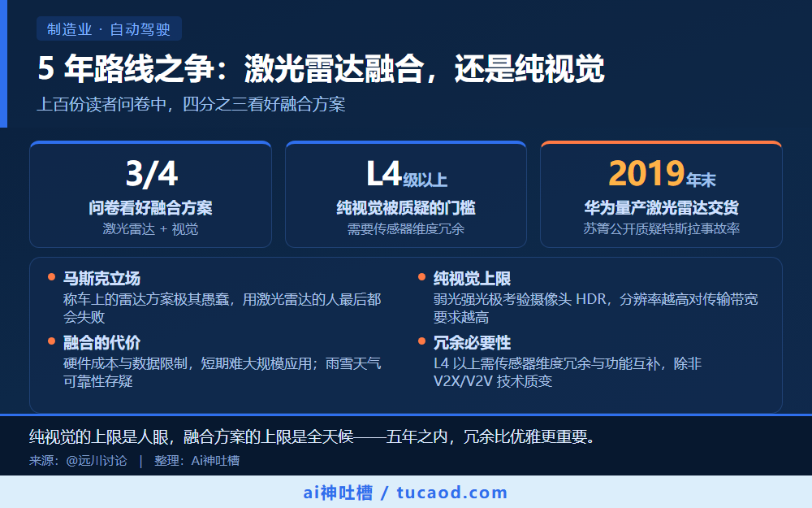Image resolution: width=812 pixels, height=508 pixels.
Task: Click the 苏箐公开质疑特斯拉事故率 caption
Action: 661,229
